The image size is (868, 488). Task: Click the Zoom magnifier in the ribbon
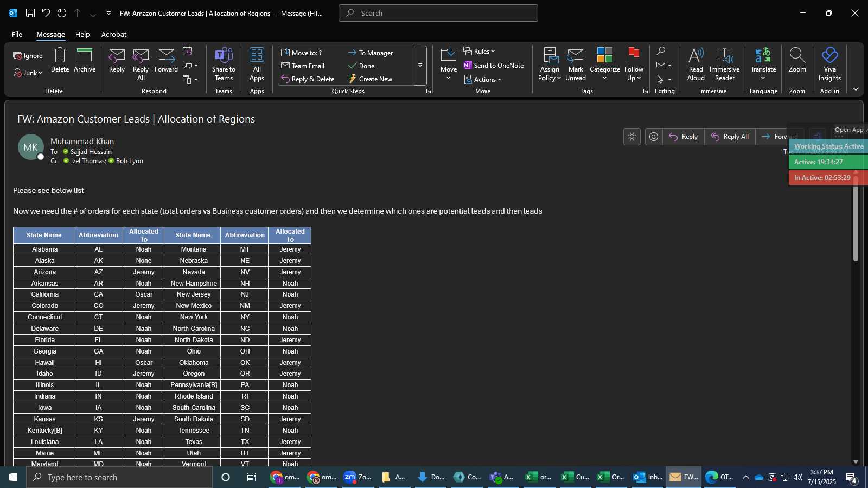797,60
